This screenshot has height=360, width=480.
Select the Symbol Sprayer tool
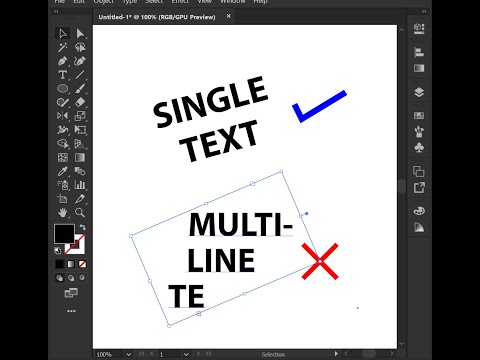(63, 185)
